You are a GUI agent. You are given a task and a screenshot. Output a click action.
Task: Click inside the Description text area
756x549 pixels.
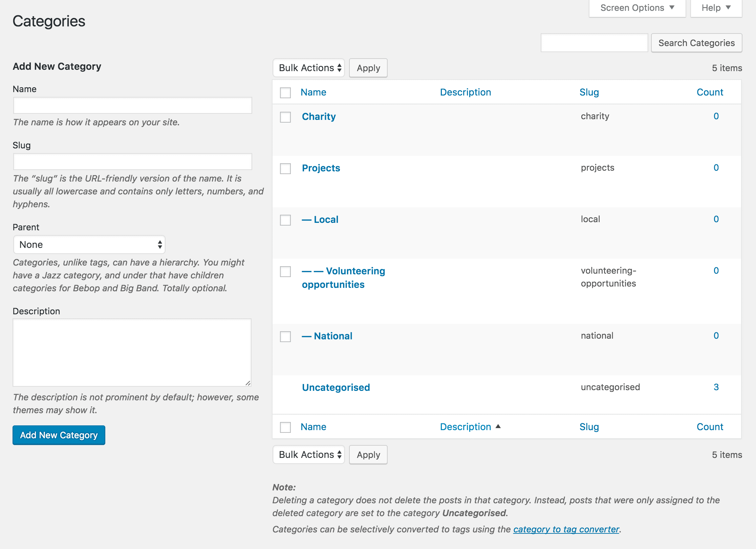click(x=132, y=352)
